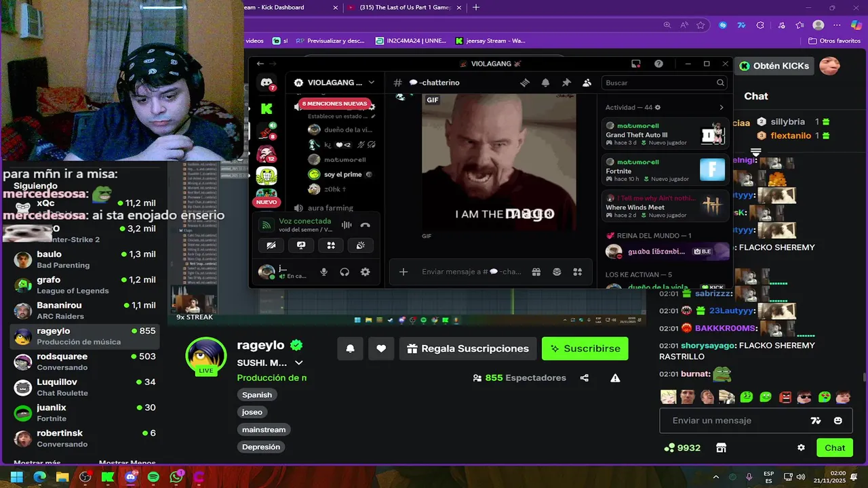Open a new browser tab

coord(476,7)
